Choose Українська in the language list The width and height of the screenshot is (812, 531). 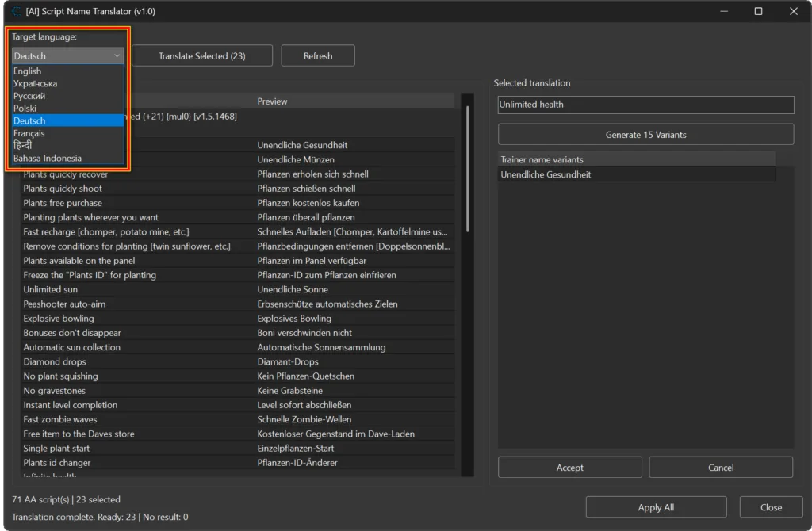pyautogui.click(x=67, y=83)
